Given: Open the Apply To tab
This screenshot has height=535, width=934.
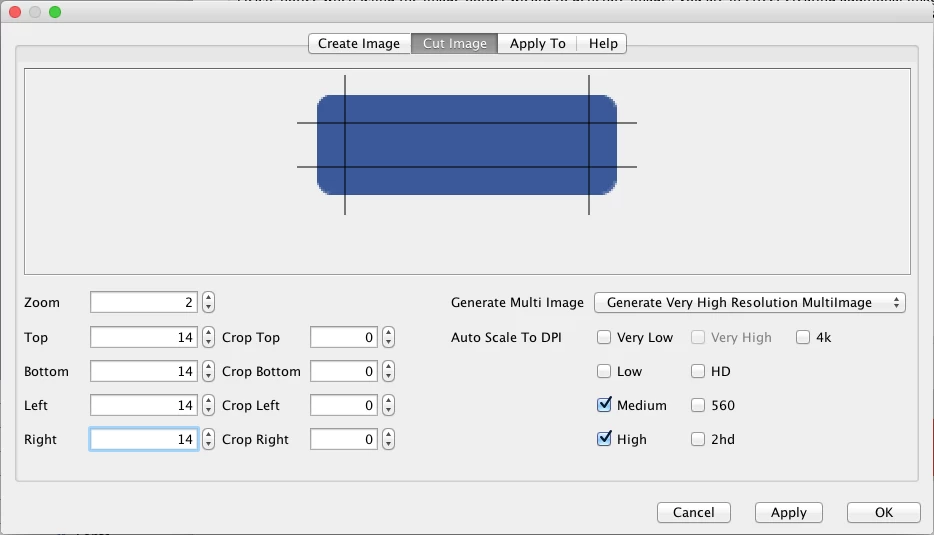Looking at the screenshot, I should click(x=537, y=43).
